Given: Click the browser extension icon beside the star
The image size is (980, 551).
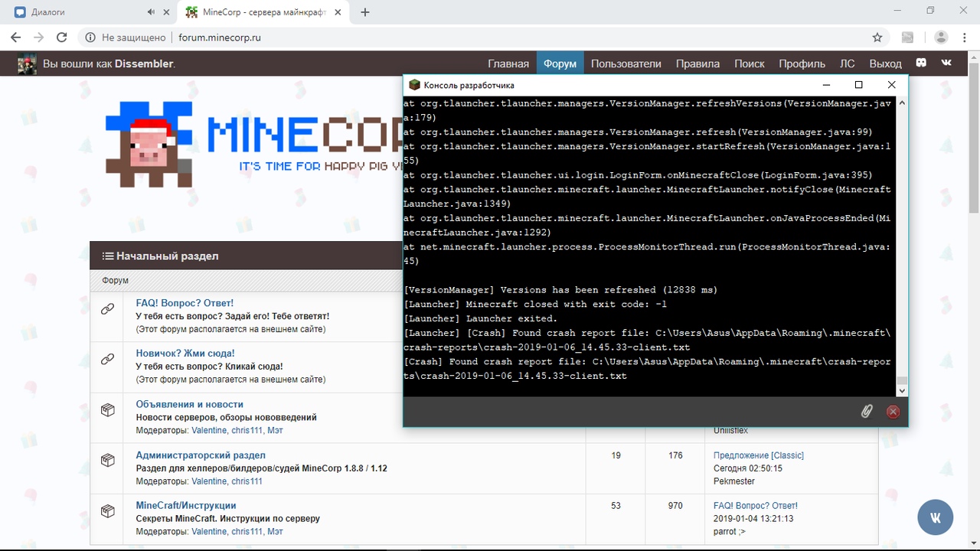Looking at the screenshot, I should [907, 37].
